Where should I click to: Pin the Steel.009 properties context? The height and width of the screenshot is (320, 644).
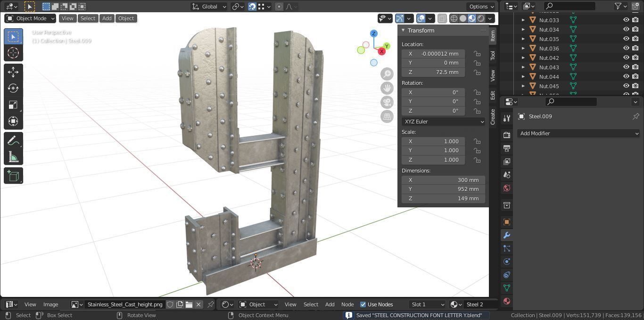636,116
